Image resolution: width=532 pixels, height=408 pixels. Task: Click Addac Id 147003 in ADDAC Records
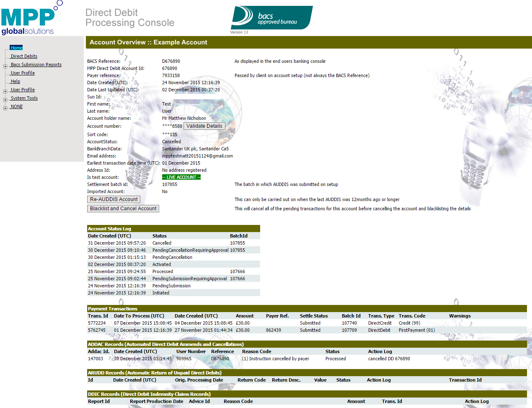click(96, 359)
